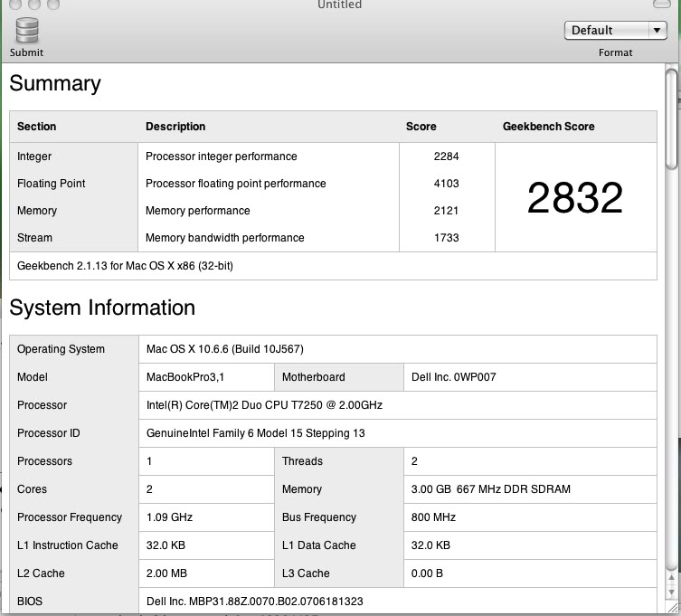
Task: Click the L1 Instruction Cache label
Action: tap(67, 545)
